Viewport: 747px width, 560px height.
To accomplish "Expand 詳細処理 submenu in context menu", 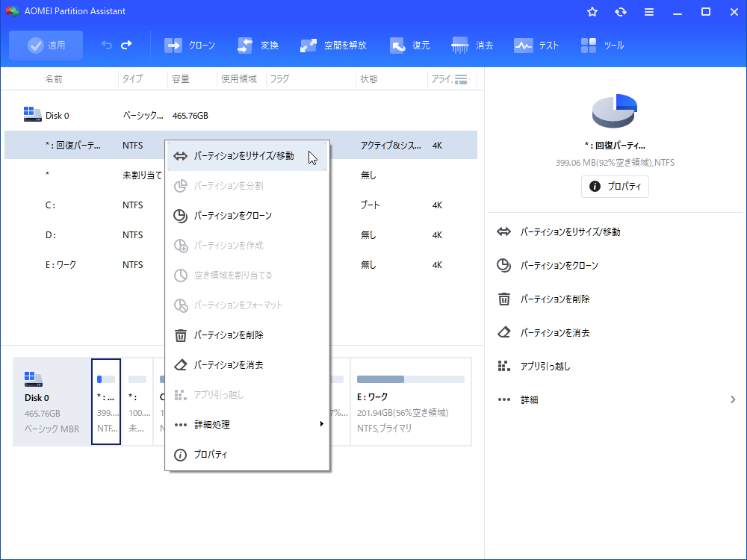I will [247, 425].
